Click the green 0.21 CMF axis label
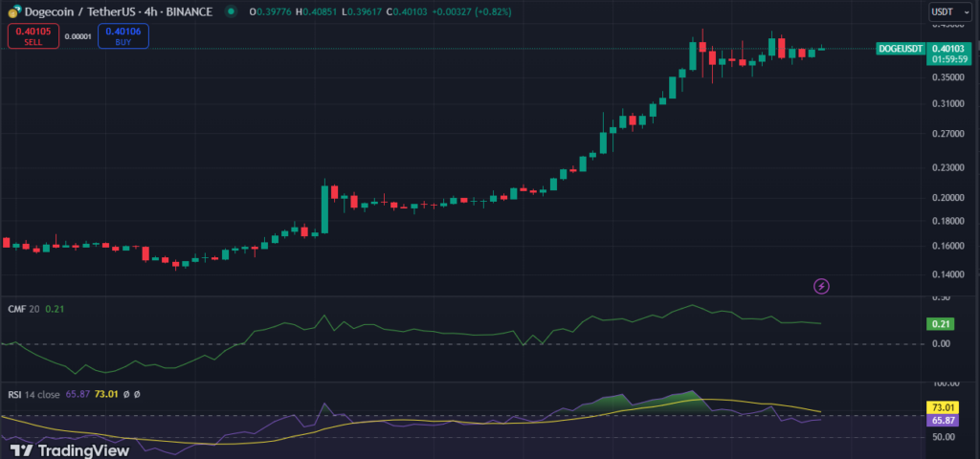Viewport: 980px width, 459px height. coord(940,323)
